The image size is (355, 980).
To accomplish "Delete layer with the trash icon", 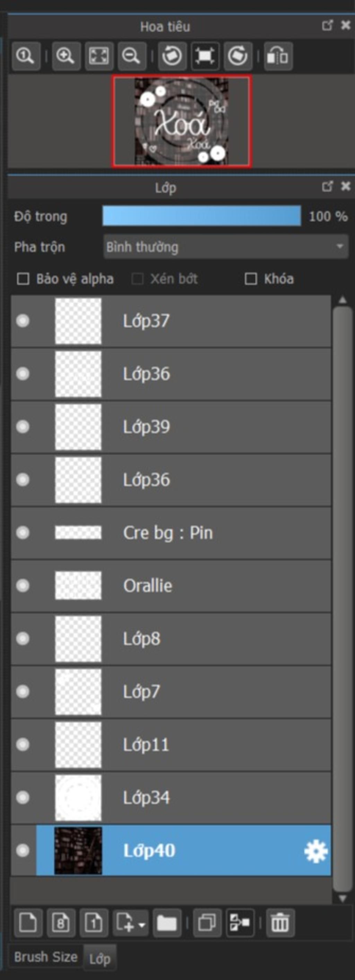I will tap(280, 922).
